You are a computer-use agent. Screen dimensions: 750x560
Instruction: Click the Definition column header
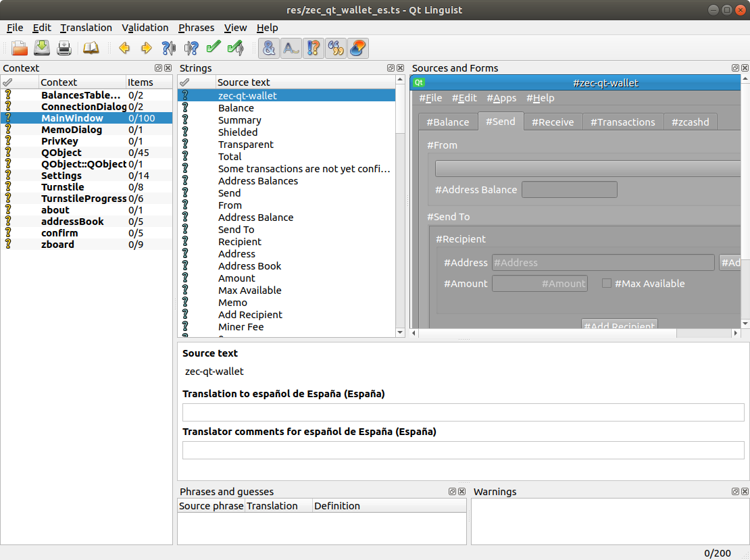pyautogui.click(x=389, y=506)
